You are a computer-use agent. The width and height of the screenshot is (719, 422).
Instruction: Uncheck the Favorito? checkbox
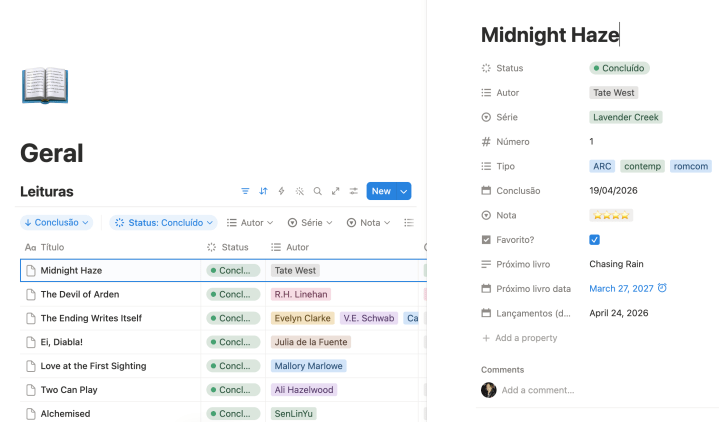[x=595, y=240]
